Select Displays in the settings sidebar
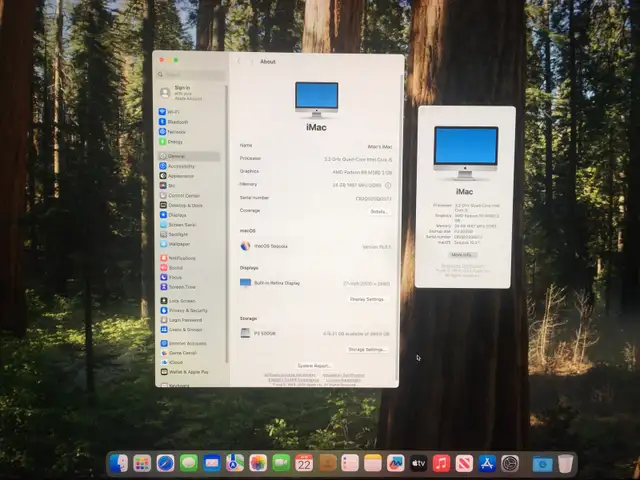Viewport: 640px width, 480px height. pos(173,215)
